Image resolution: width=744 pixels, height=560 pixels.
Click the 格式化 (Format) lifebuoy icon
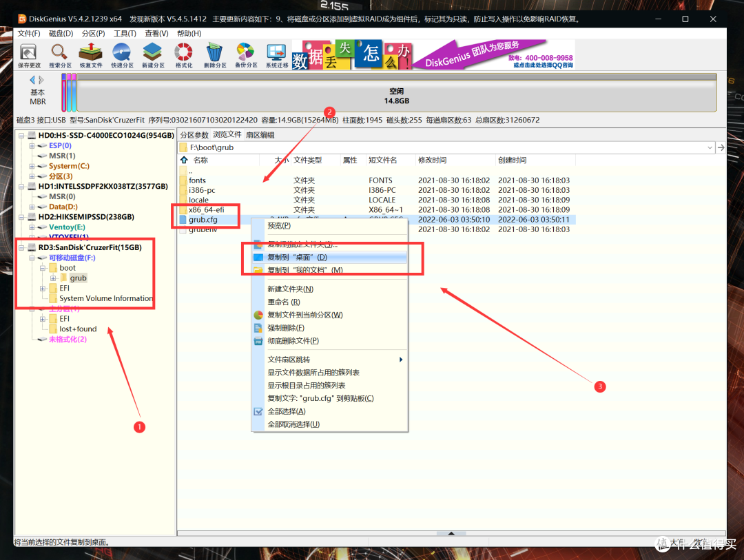184,54
